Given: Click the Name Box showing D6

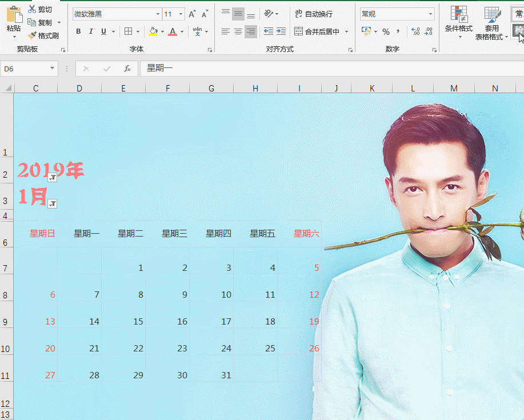Looking at the screenshot, I should pos(25,69).
